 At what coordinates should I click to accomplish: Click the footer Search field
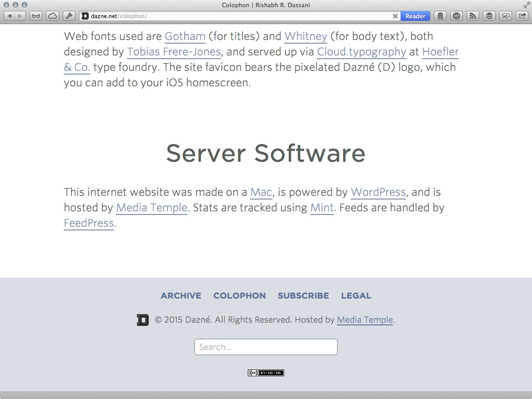click(x=266, y=347)
